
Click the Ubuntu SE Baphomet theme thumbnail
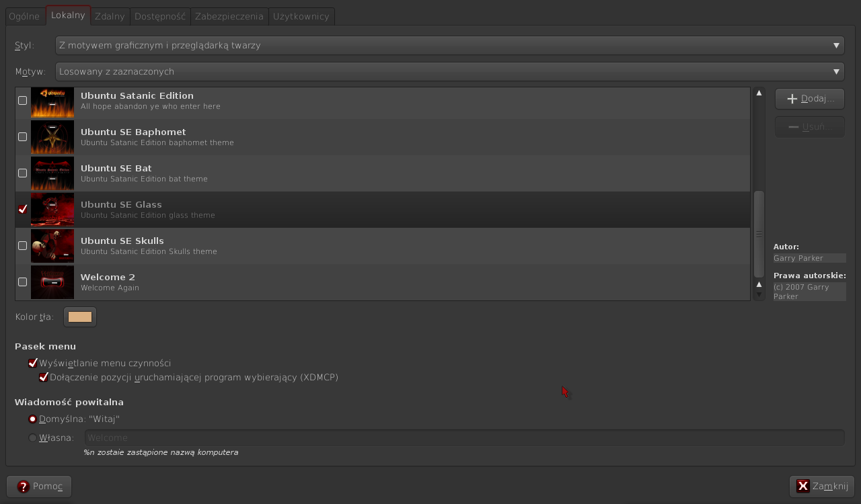coord(52,137)
